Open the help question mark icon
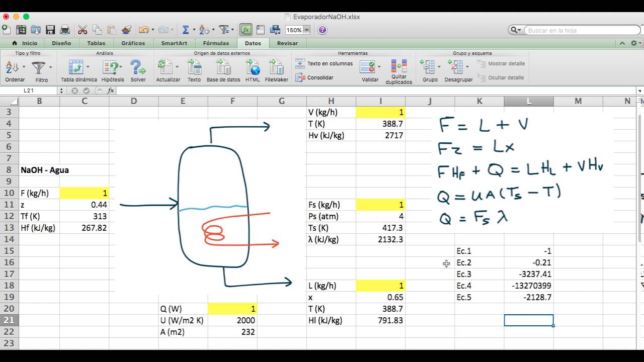This screenshot has width=644, height=362. (323, 30)
